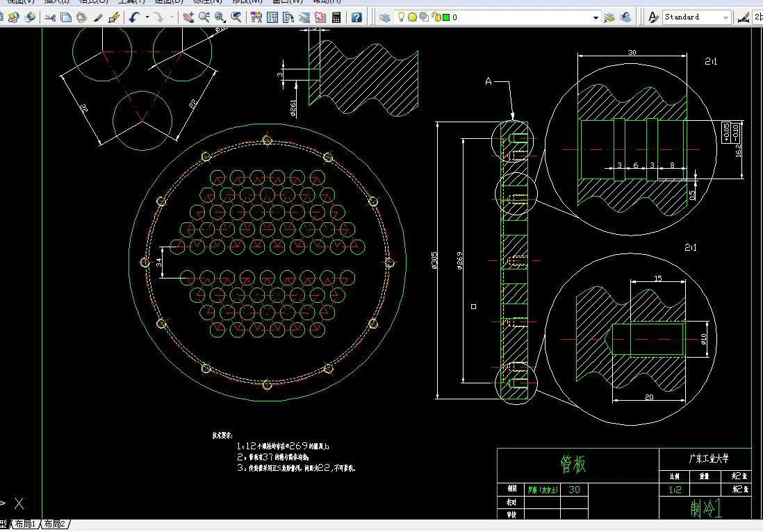
Task: Select the 制冷1 text in title block
Action: [x=706, y=508]
